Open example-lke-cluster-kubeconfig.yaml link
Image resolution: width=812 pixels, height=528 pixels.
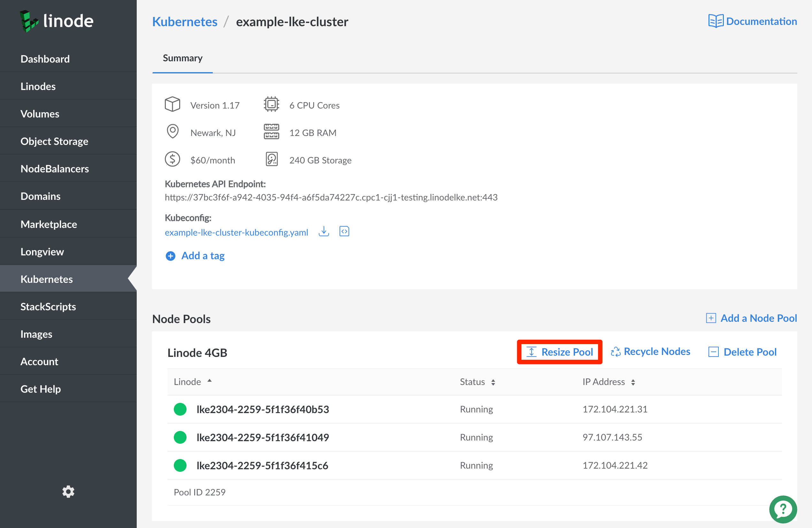coord(236,232)
